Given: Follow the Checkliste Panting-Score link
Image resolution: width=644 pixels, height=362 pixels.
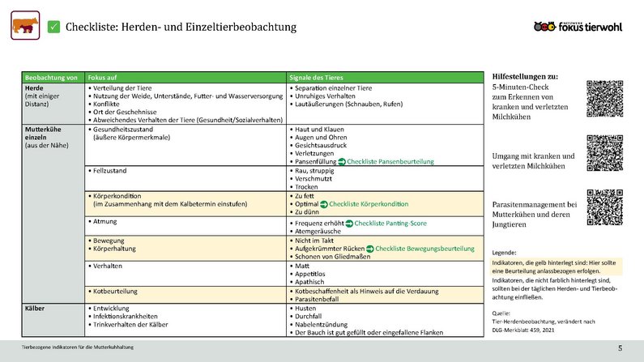Looking at the screenshot, I should tap(390, 223).
